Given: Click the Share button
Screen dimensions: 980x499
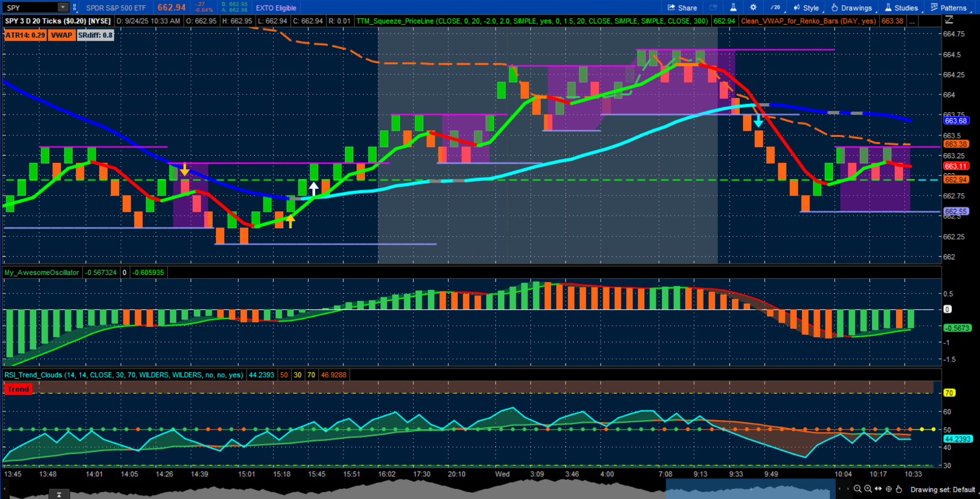Looking at the screenshot, I should [x=682, y=8].
